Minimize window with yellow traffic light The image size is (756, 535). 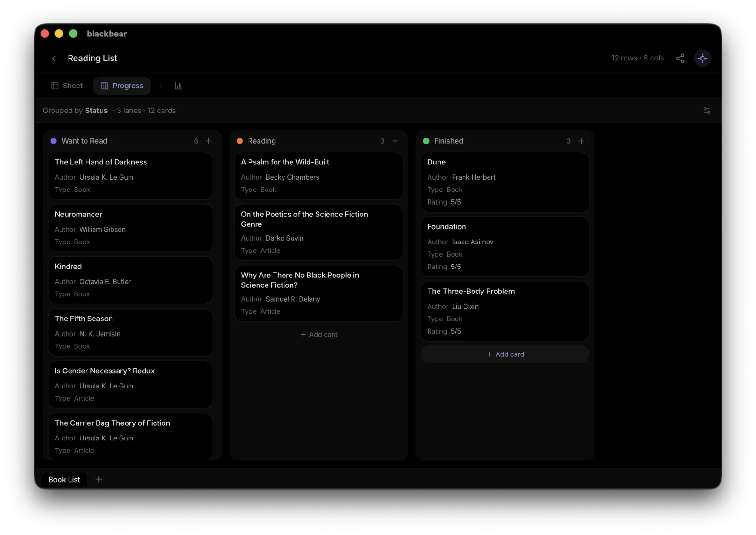(59, 34)
